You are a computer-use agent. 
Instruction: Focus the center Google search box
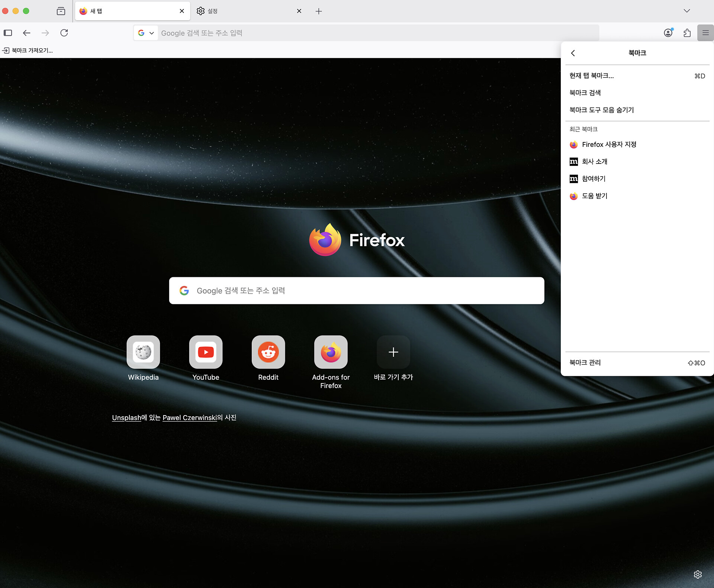[x=356, y=291]
